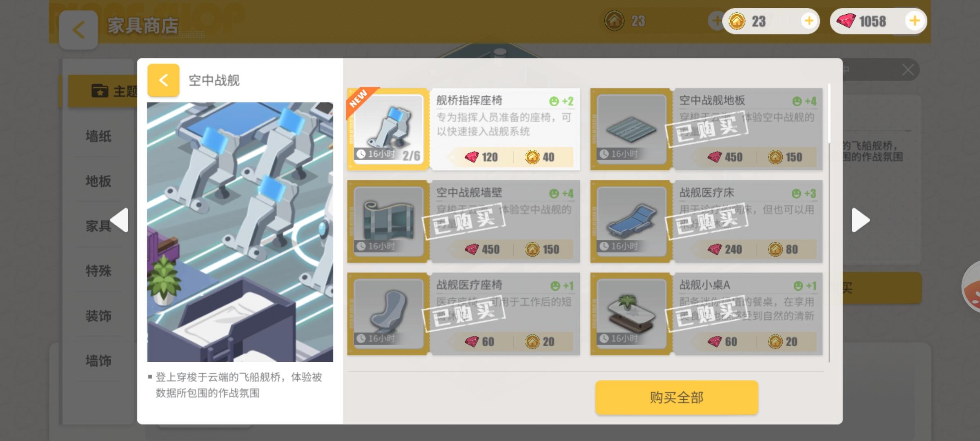Screen dimensions: 980x441
Task: Open the 墙饰 category tab
Action: click(98, 361)
